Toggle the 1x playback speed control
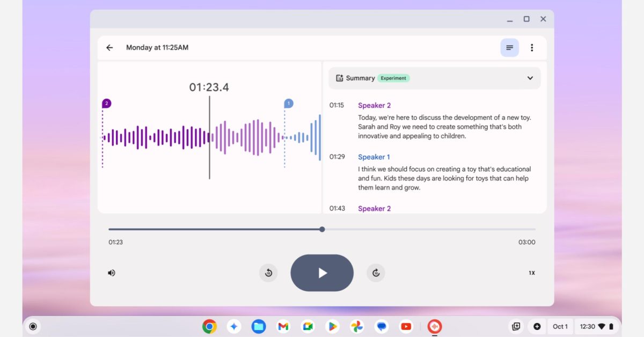 [531, 273]
